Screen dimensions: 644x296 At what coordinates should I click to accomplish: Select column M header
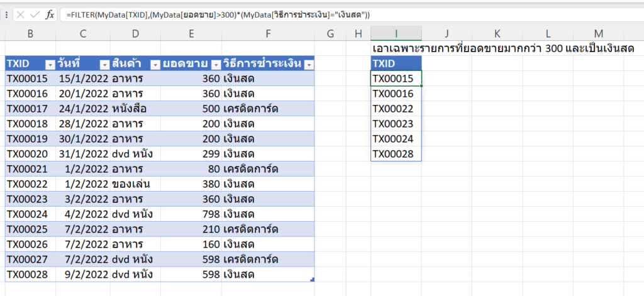point(597,33)
